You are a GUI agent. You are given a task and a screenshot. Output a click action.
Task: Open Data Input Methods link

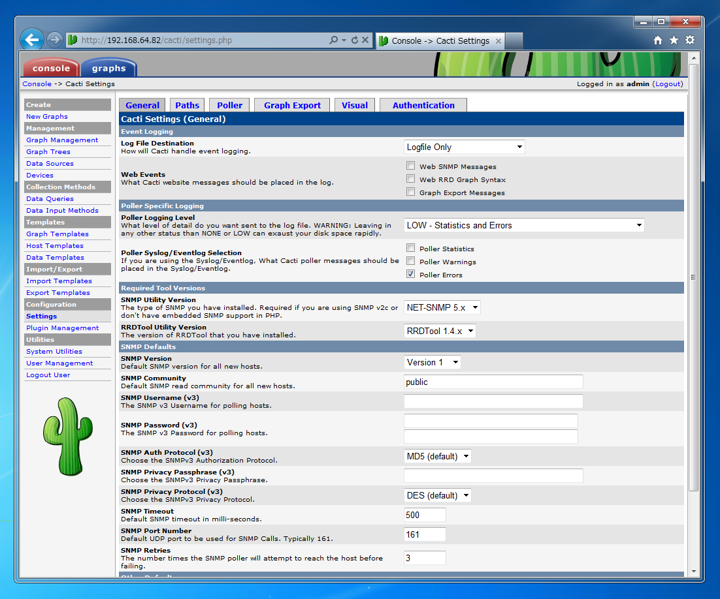(x=62, y=210)
